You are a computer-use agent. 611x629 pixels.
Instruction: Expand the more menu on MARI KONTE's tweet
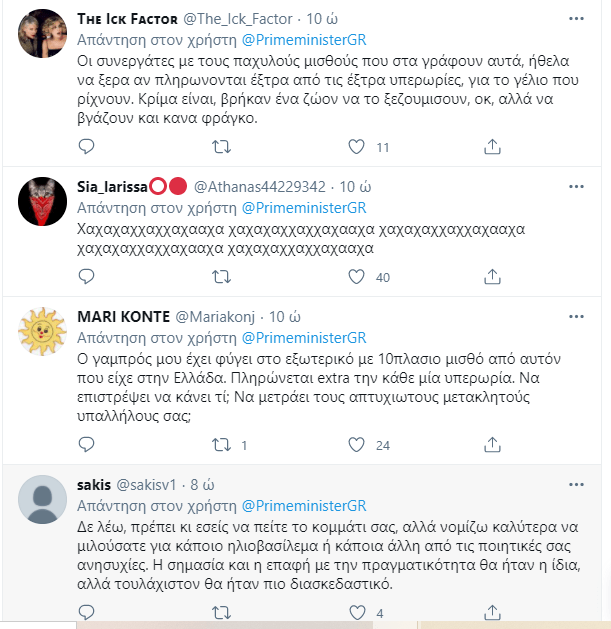click(x=575, y=317)
